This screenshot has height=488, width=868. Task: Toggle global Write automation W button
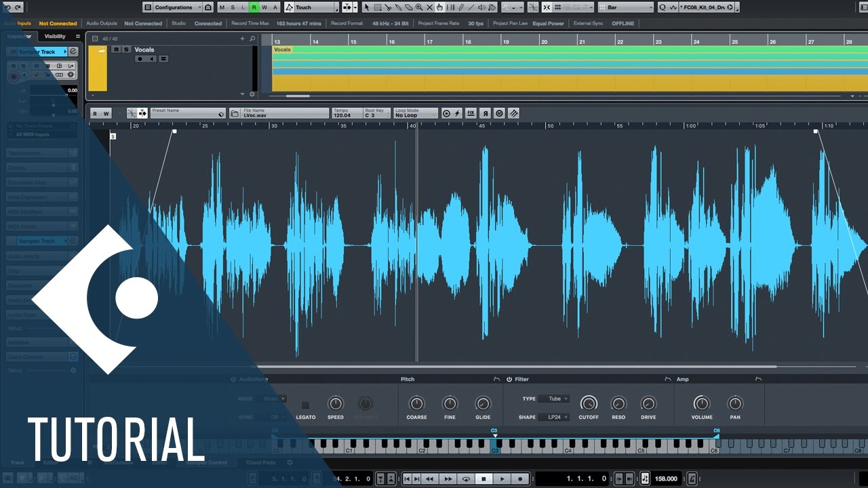click(x=264, y=7)
